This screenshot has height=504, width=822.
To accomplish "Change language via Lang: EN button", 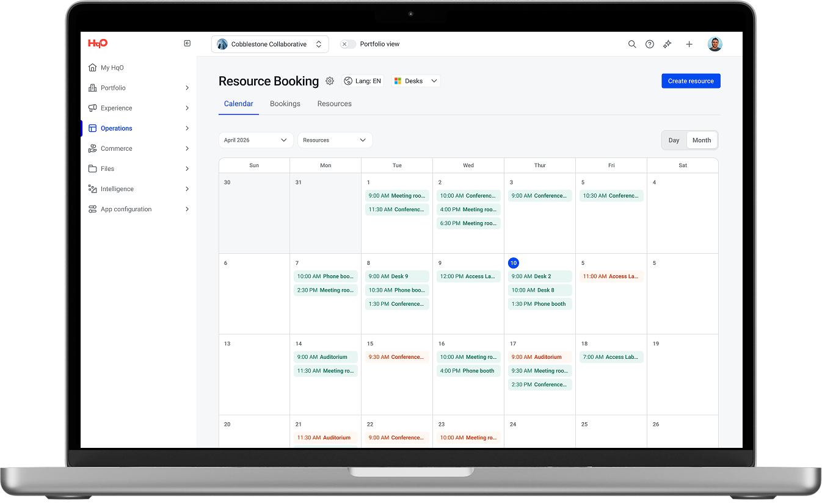I will click(x=363, y=81).
